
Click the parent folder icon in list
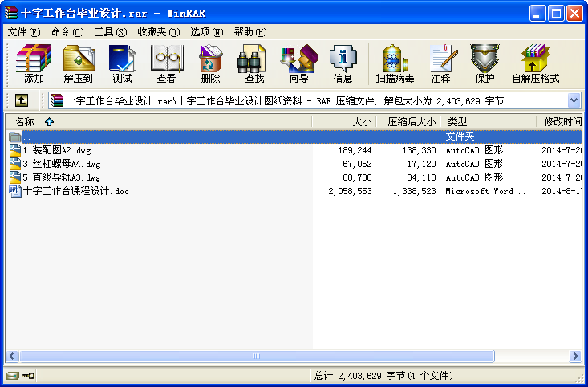pos(15,136)
